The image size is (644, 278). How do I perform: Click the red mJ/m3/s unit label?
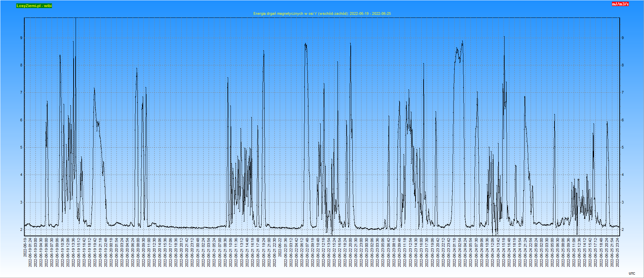(620, 4)
